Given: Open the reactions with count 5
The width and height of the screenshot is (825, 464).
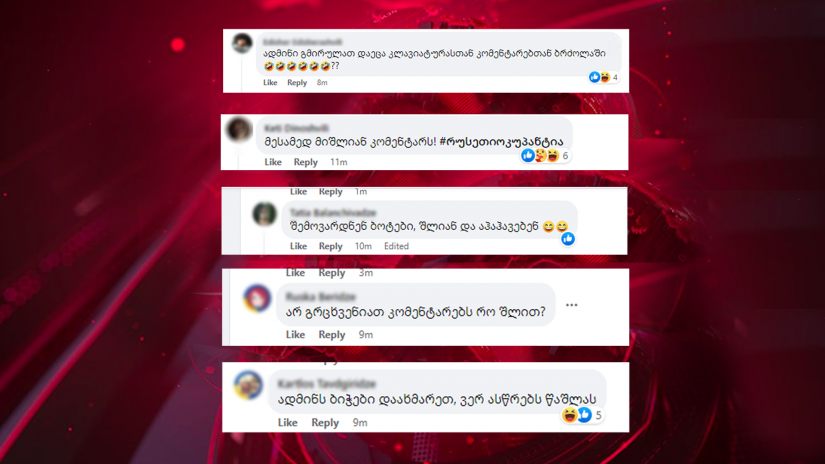Looking at the screenshot, I should click(x=582, y=415).
